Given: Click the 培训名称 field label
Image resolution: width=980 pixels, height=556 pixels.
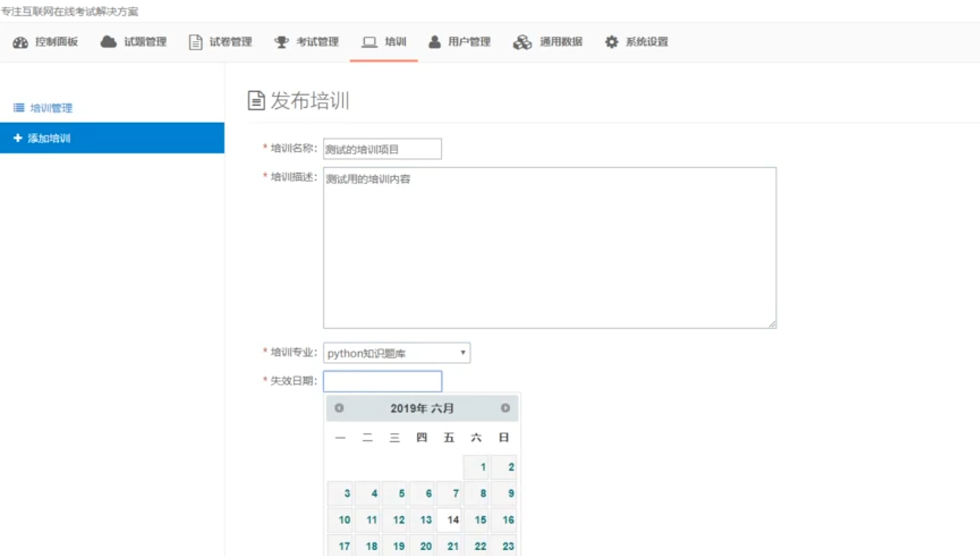Looking at the screenshot, I should 294,148.
